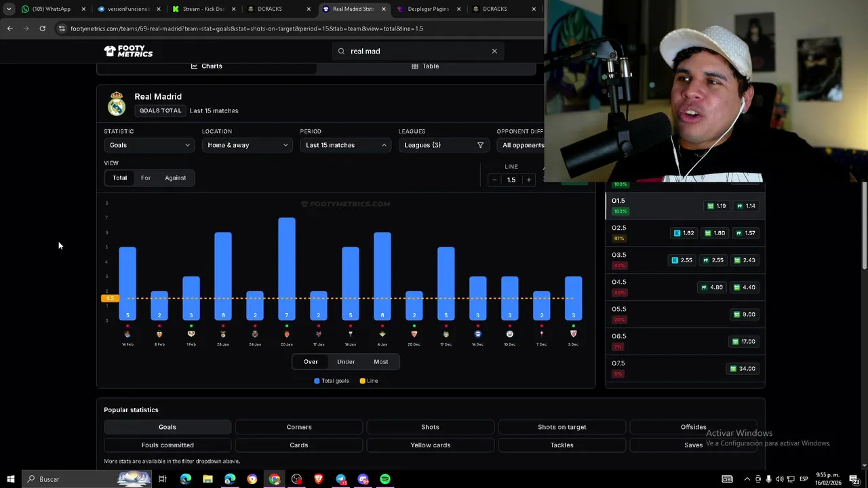Click the opponent crest under 28 Jan
Image resolution: width=868 pixels, height=488 pixels.
point(223,334)
